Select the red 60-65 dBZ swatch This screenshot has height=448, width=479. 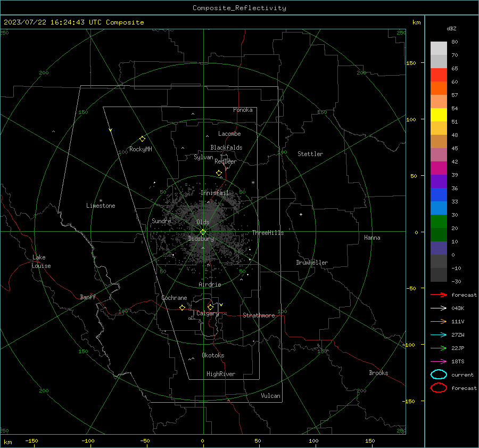click(439, 75)
